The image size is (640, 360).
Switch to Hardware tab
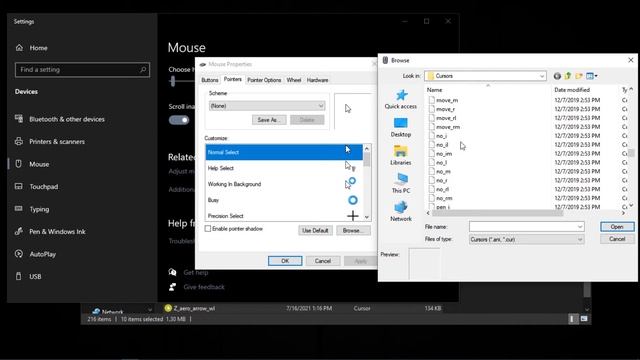pos(317,80)
